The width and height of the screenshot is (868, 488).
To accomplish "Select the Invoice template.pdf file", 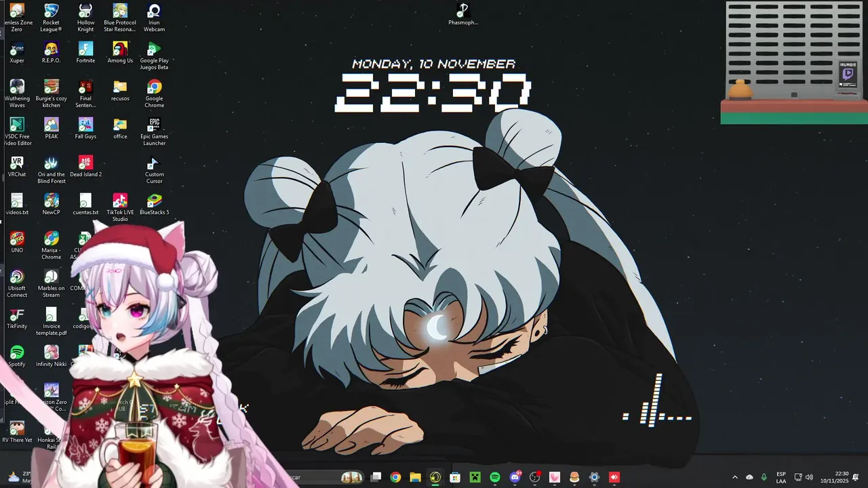I will pos(51,321).
